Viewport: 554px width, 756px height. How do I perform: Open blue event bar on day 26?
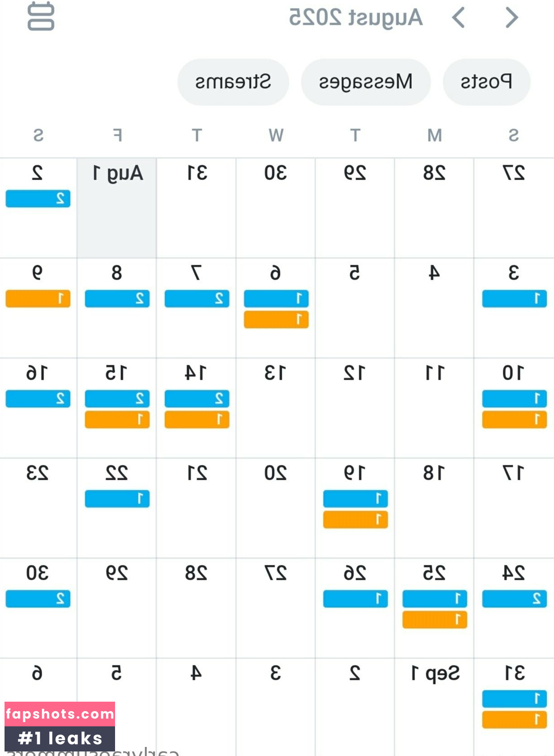click(356, 599)
